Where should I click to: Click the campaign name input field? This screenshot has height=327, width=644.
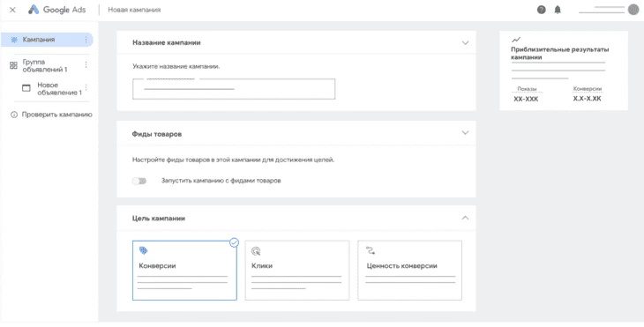pyautogui.click(x=234, y=89)
